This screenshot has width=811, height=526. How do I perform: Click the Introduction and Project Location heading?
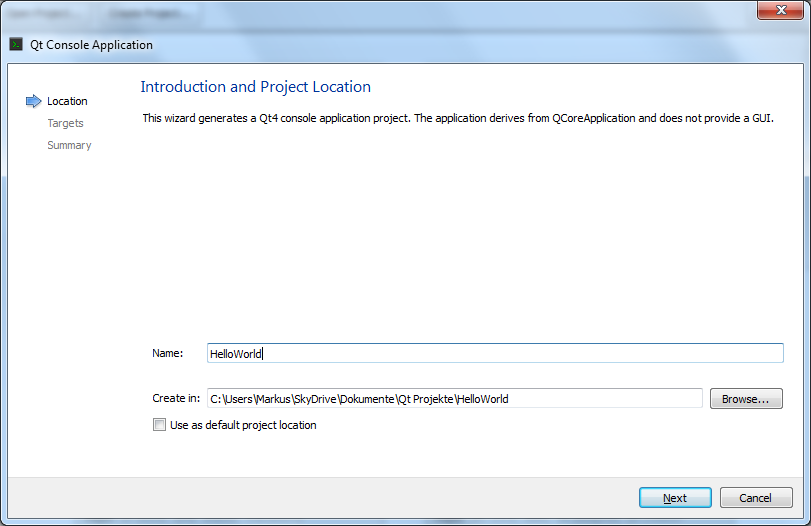[x=256, y=86]
